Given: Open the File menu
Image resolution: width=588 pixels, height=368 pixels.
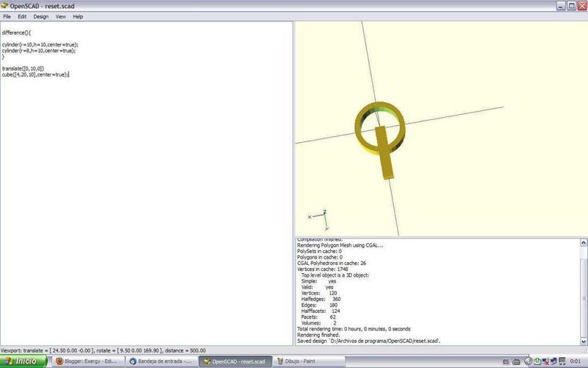Looking at the screenshot, I should point(7,16).
